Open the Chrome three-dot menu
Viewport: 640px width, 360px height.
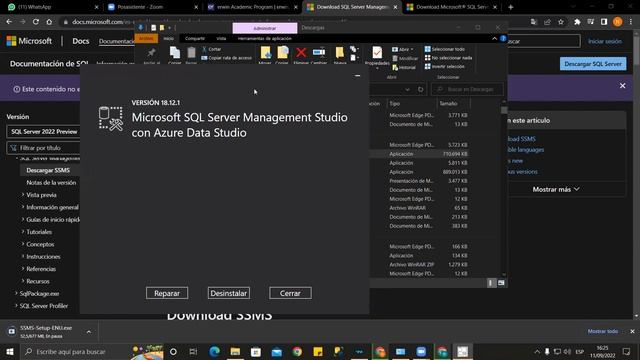[x=631, y=22]
